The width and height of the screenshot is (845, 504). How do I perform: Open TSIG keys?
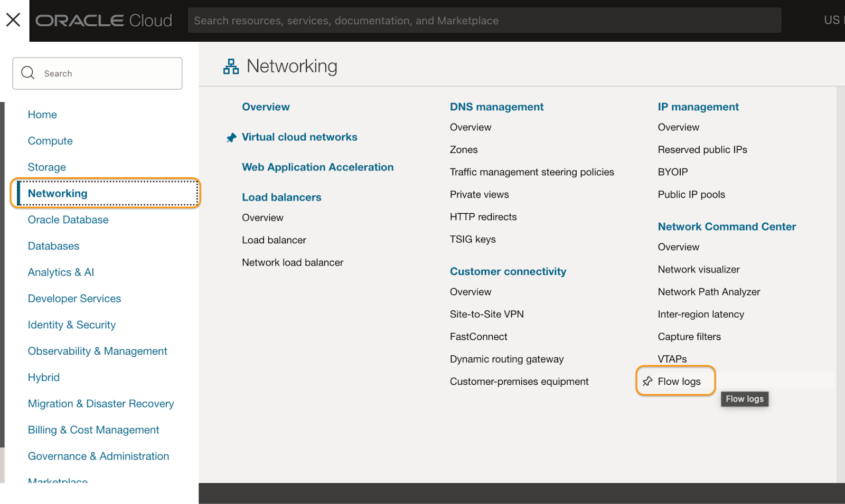[473, 240]
